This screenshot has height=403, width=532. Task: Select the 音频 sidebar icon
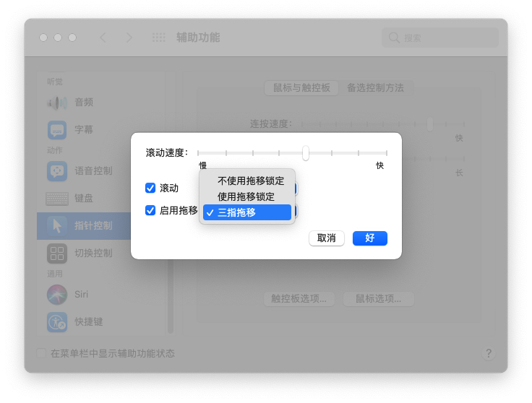click(x=56, y=103)
